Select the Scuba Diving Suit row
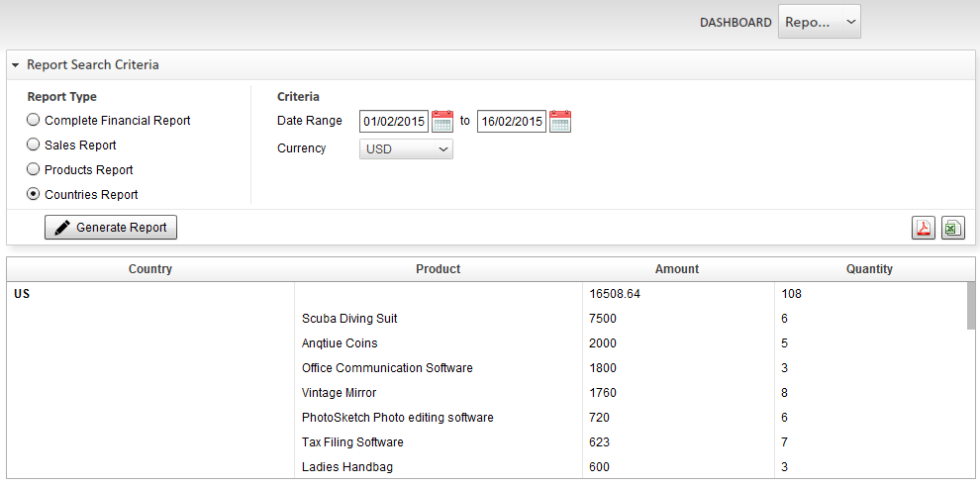Viewport: 980px width, 486px height. (486, 319)
